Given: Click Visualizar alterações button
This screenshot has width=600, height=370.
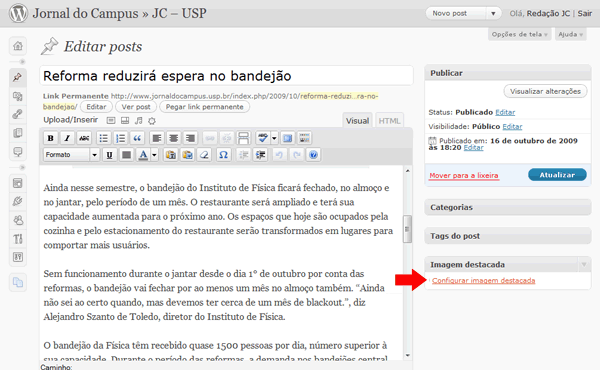Looking at the screenshot, I should click(545, 91).
